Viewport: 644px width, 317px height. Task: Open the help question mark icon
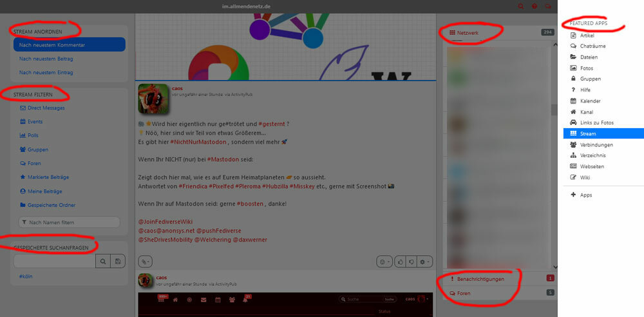(535, 6)
